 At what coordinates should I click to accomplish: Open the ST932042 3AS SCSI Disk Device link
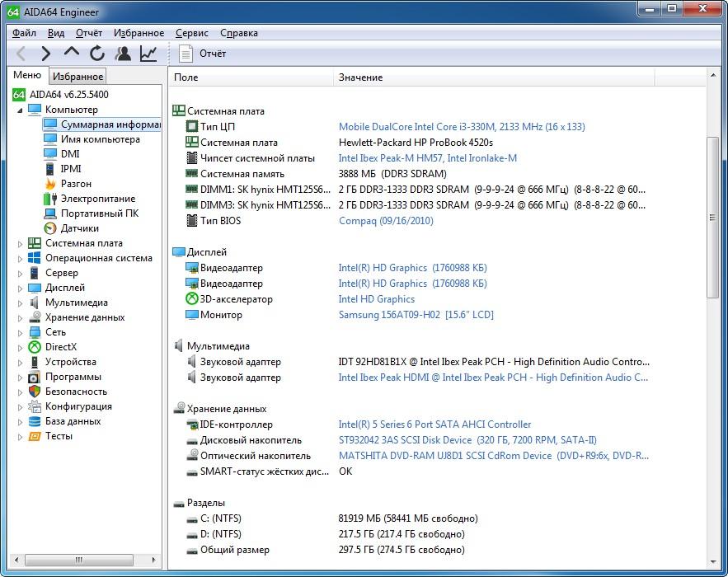click(467, 440)
